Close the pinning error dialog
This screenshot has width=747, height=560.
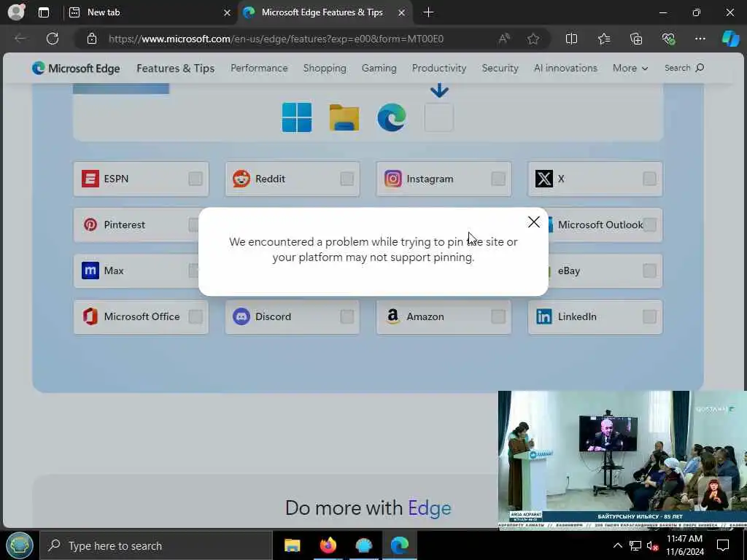tap(533, 222)
